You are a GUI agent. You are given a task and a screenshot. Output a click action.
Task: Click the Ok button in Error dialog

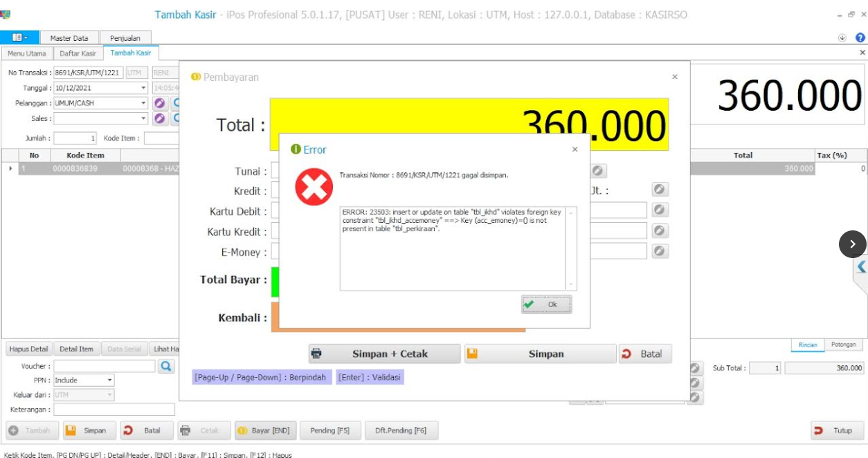pyautogui.click(x=546, y=304)
